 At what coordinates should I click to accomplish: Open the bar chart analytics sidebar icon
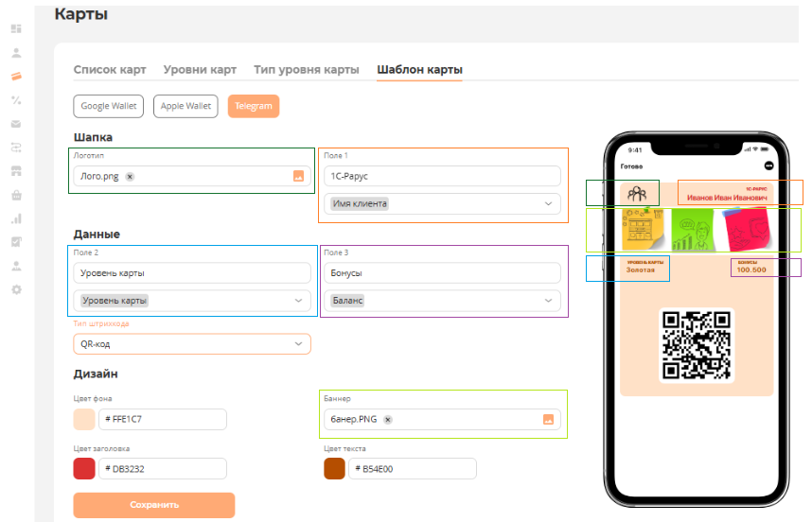coord(16,218)
